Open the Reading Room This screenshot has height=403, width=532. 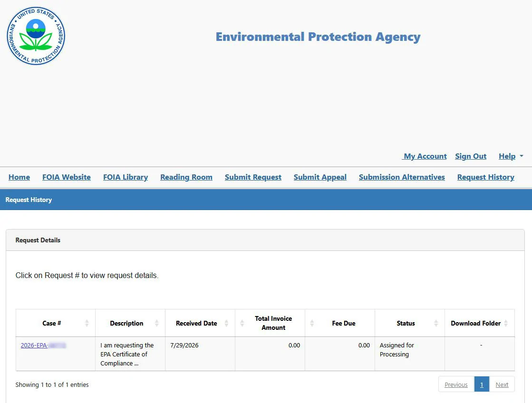point(186,177)
